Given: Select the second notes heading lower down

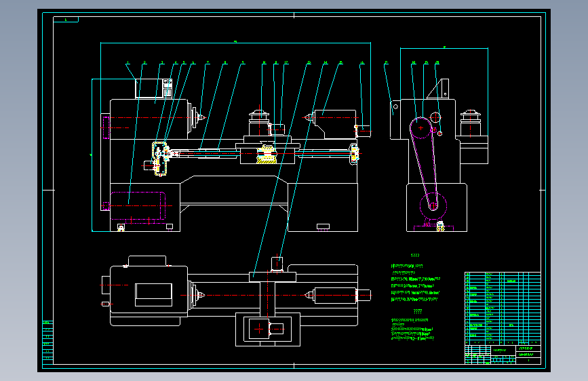Looking at the screenshot, I should pyautogui.click(x=418, y=311).
